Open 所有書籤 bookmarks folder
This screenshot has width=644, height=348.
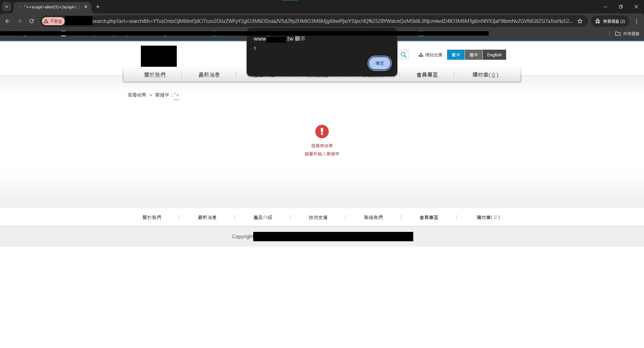click(627, 34)
